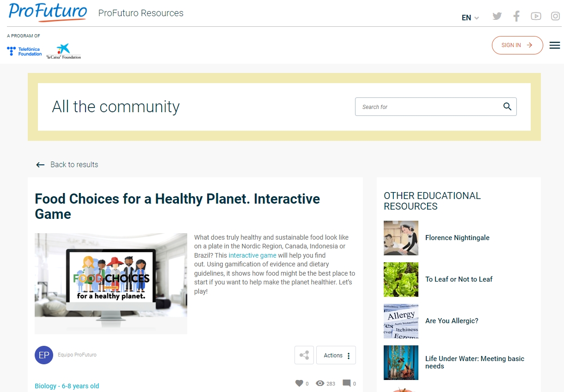
Task: Click the underwater thumbnail image
Action: [401, 362]
